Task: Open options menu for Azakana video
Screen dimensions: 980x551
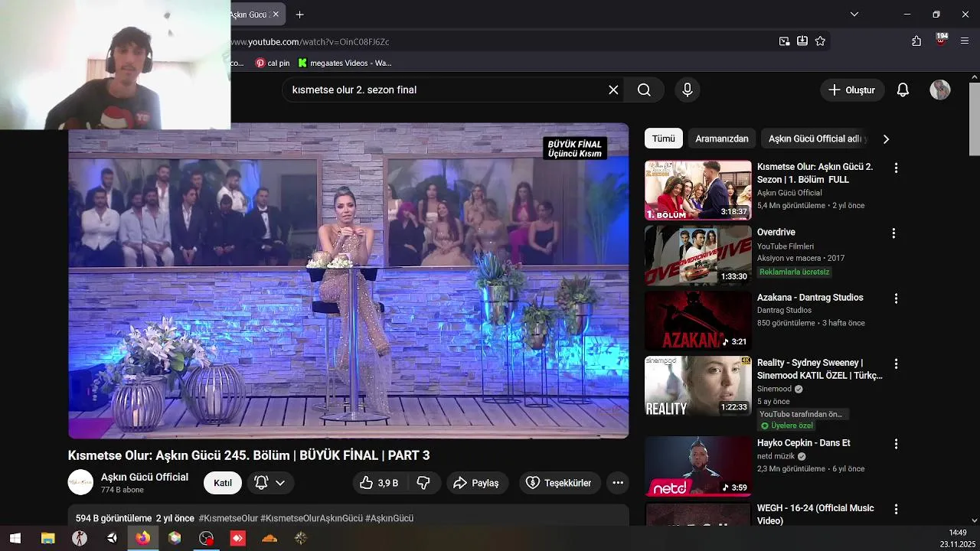Action: [896, 298]
